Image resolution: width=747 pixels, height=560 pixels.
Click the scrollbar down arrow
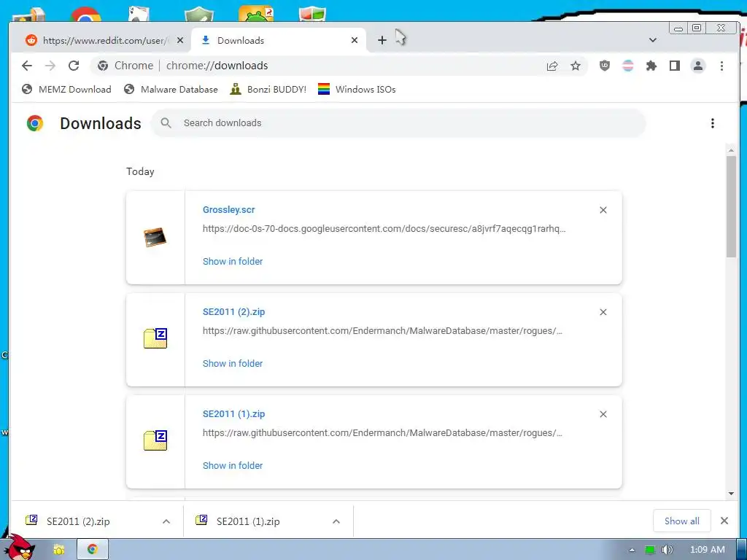coord(731,494)
